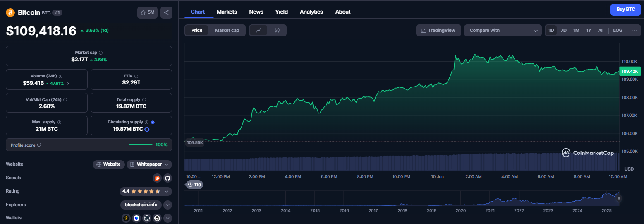Image resolution: width=644 pixels, height=224 pixels.
Task: Expand the Whitepaper dropdown
Action: click(149, 164)
